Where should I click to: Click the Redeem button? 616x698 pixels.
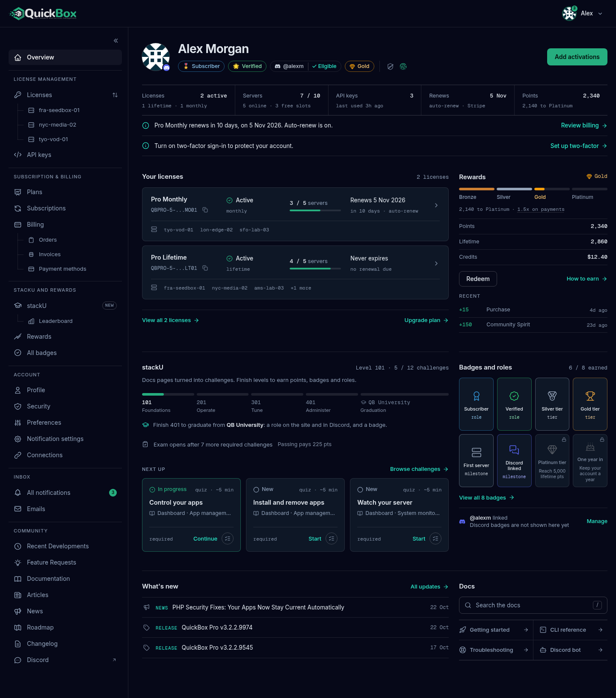point(478,279)
